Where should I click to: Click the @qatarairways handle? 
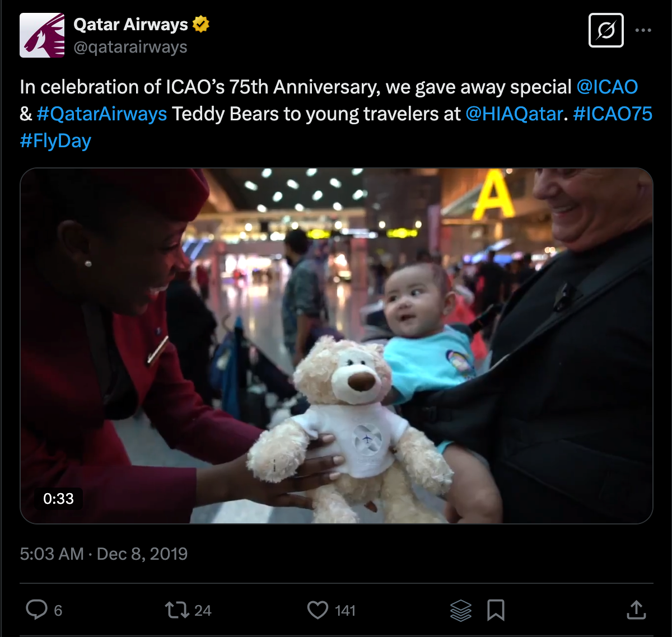pyautogui.click(x=130, y=47)
